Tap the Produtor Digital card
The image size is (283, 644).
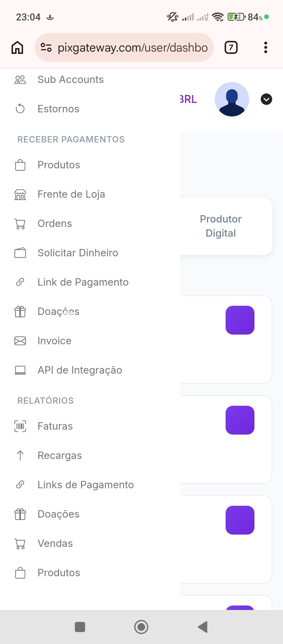(x=221, y=226)
